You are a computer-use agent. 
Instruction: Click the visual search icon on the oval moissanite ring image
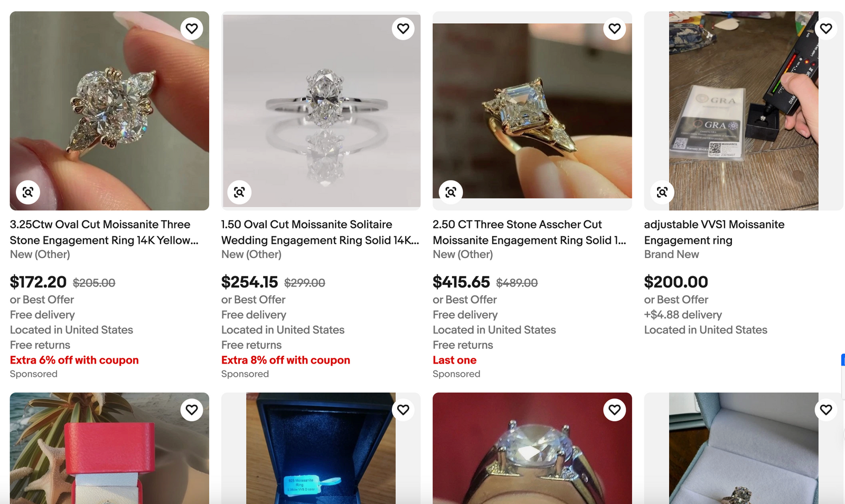coord(240,192)
